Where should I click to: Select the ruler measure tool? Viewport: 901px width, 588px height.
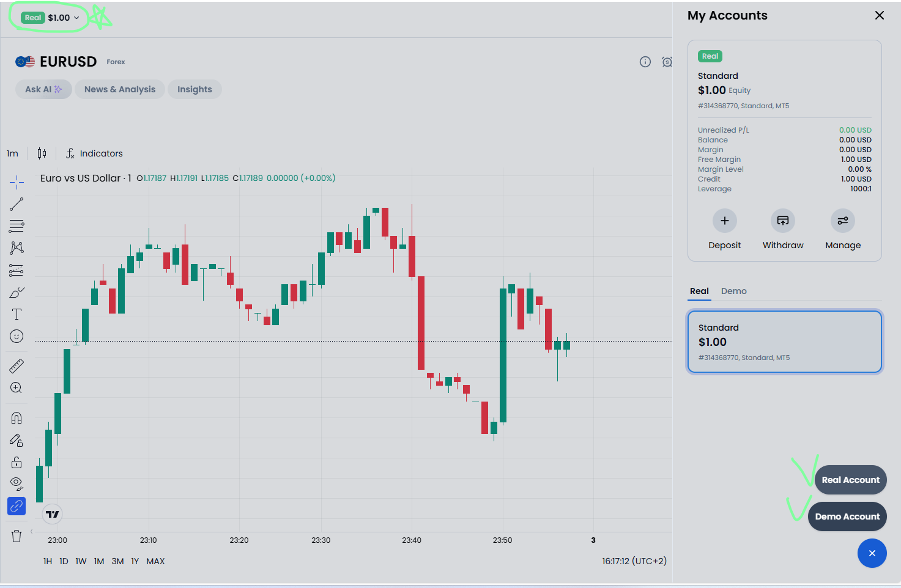coord(17,366)
